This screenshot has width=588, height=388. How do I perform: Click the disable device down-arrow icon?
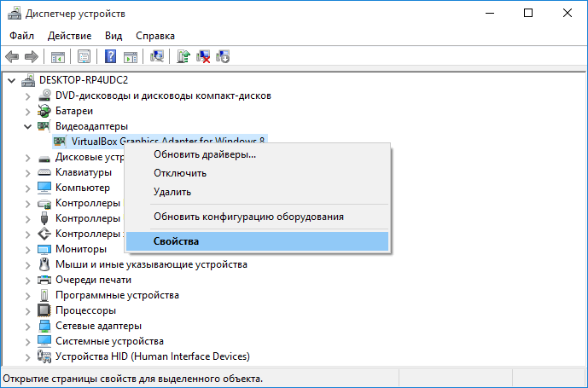[223, 57]
